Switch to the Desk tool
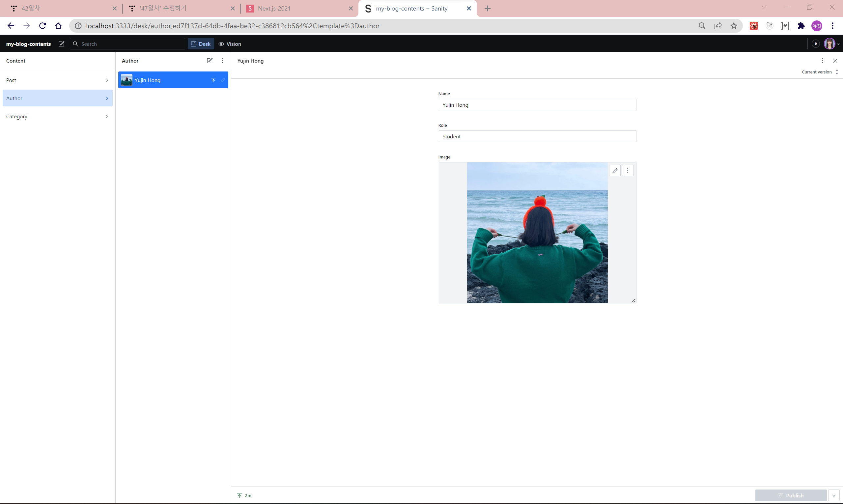The height and width of the screenshot is (504, 843). 201,44
